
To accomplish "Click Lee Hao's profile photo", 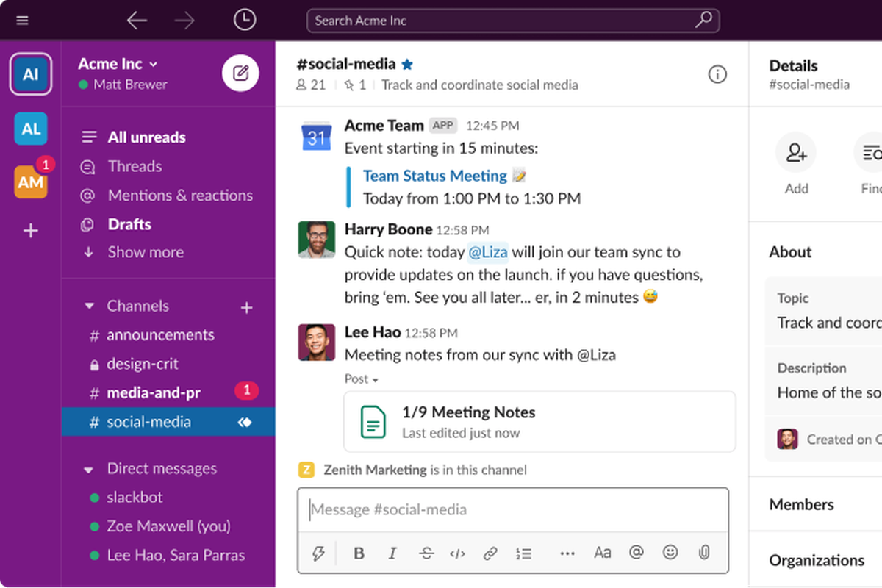I will point(317,343).
